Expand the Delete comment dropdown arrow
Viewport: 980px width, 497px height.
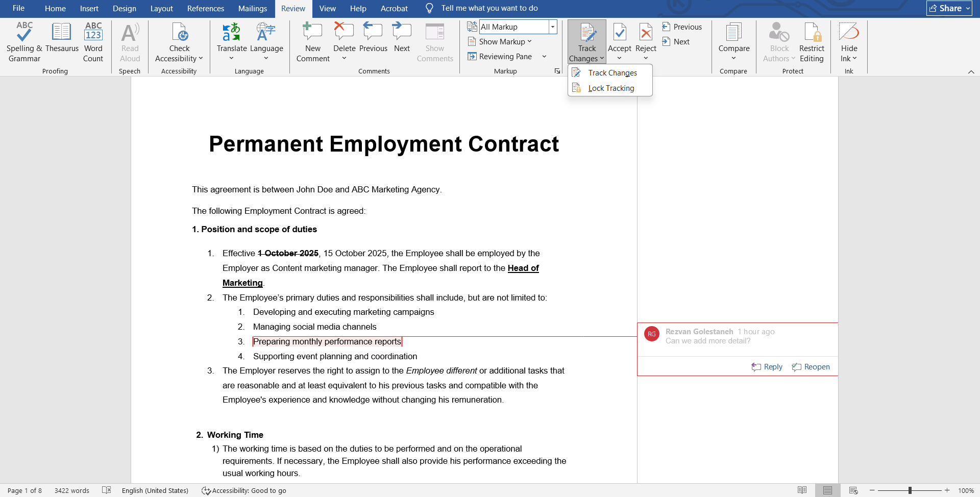pos(344,58)
